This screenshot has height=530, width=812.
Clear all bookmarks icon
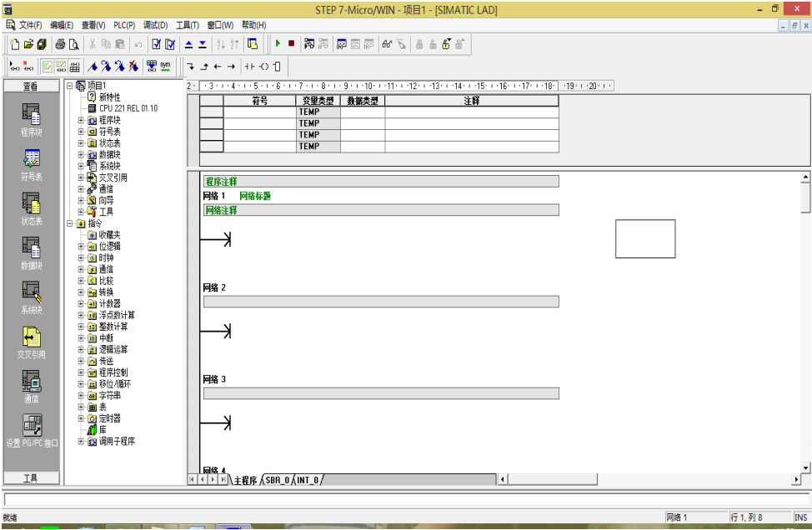pyautogui.click(x=133, y=67)
